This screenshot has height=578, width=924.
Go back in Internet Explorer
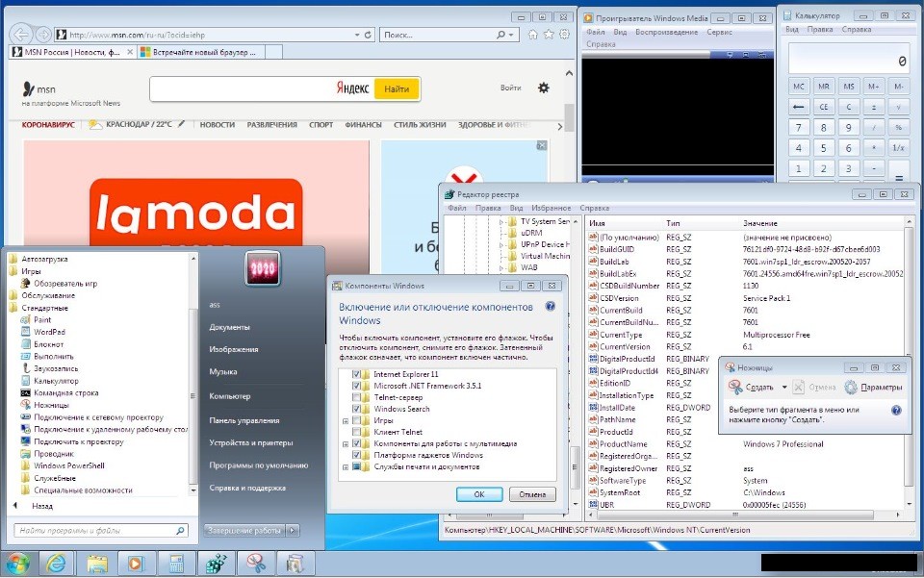click(x=21, y=34)
